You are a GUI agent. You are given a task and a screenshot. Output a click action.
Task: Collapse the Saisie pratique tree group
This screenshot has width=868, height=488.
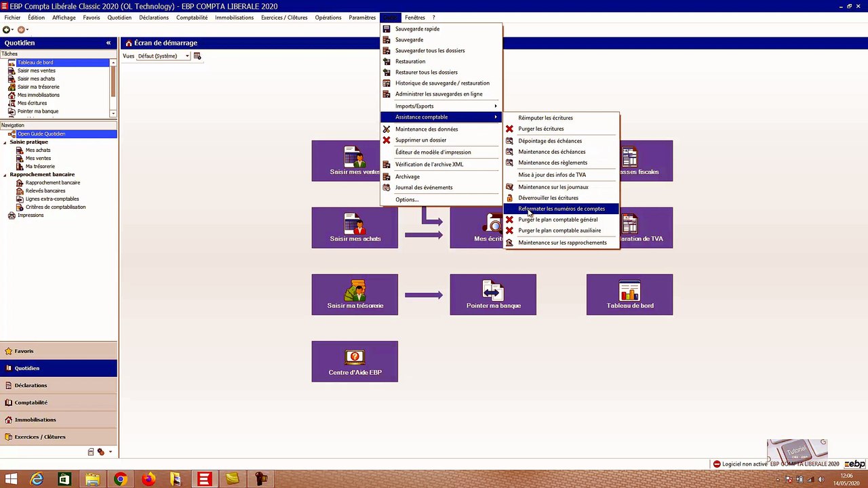[x=5, y=142]
